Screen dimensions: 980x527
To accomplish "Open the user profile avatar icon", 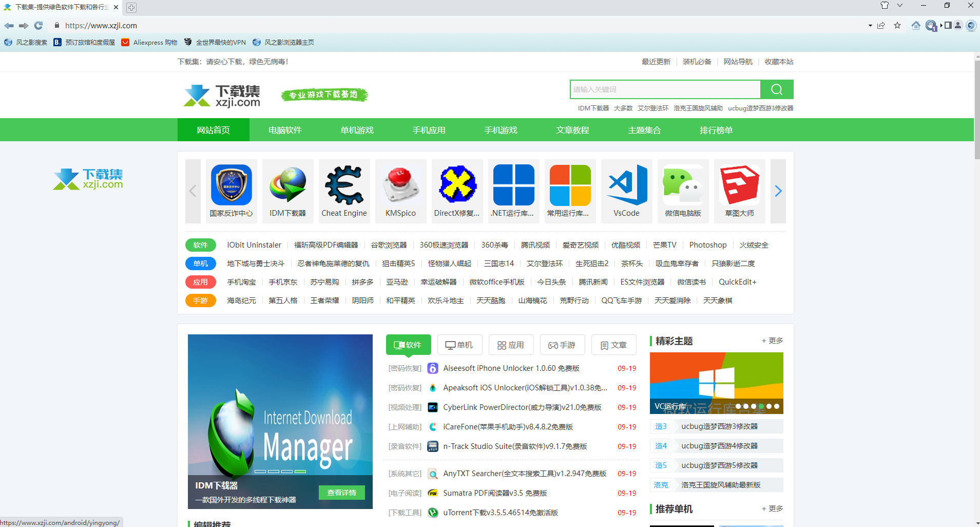I will pos(958,25).
